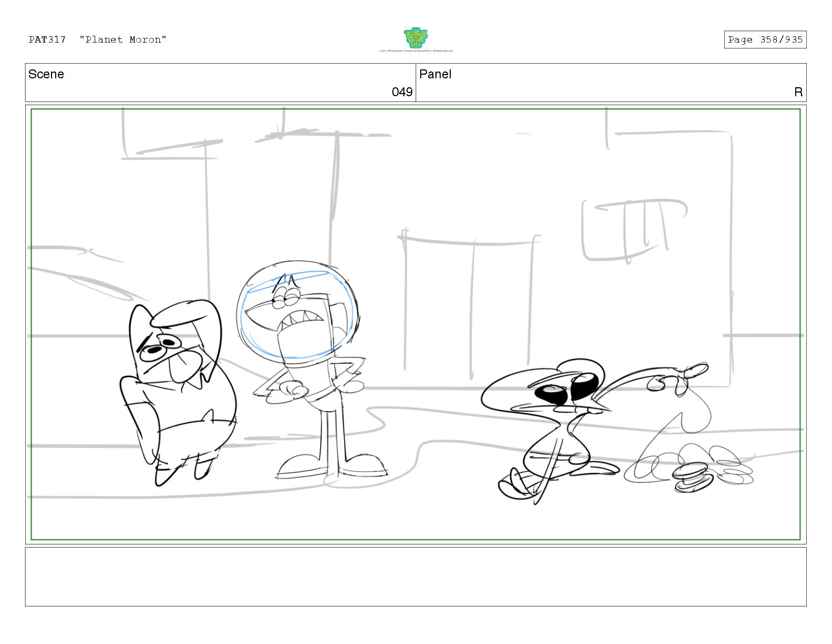Click the 'Scene' label

tap(46, 74)
